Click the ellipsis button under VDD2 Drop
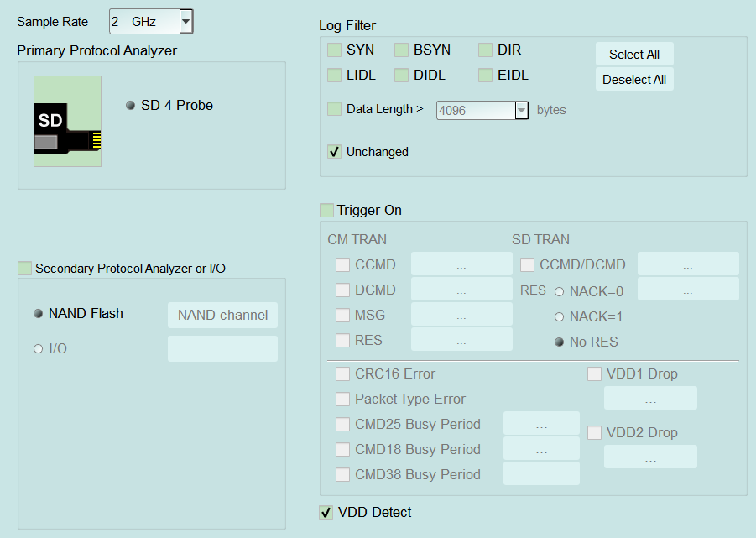This screenshot has height=538, width=756. [650, 457]
